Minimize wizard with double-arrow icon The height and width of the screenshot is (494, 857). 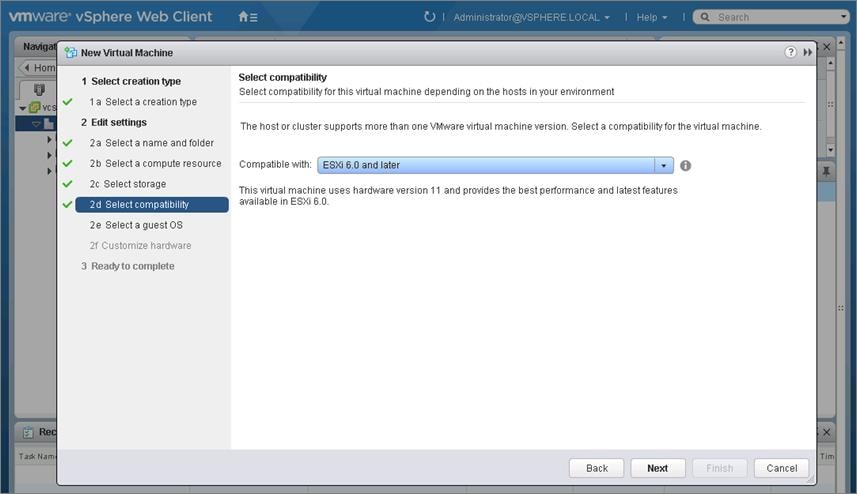tap(807, 52)
